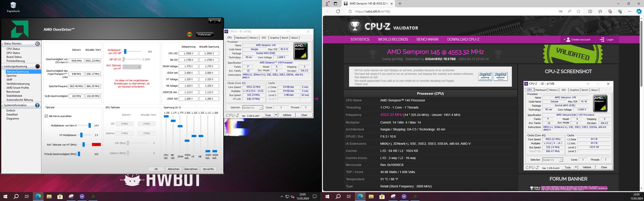
Task: Click the Leistungssteuerung knob icon
Action: pyautogui.click(x=38, y=66)
